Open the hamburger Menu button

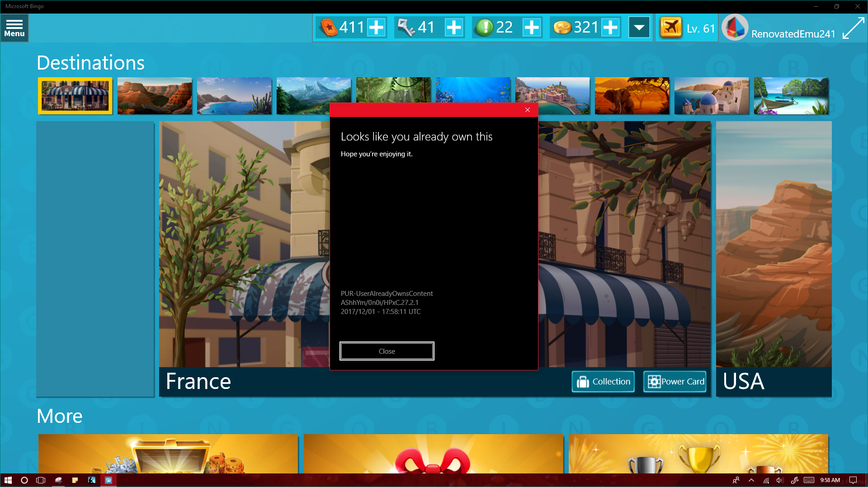[x=14, y=28]
